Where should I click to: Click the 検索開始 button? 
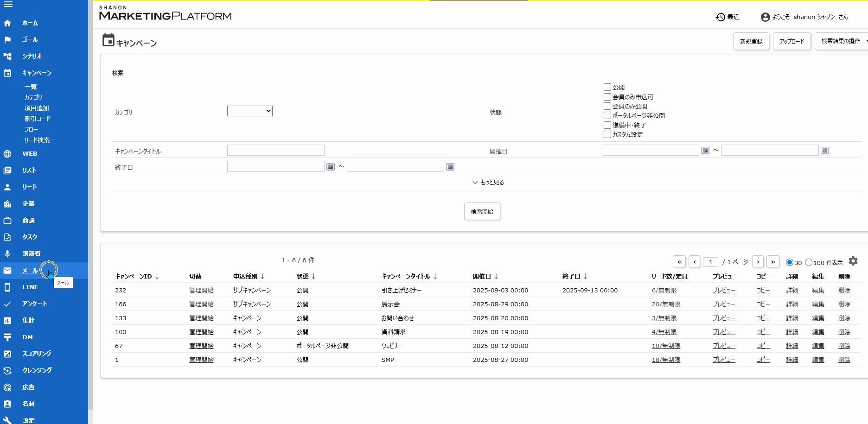pos(482,211)
